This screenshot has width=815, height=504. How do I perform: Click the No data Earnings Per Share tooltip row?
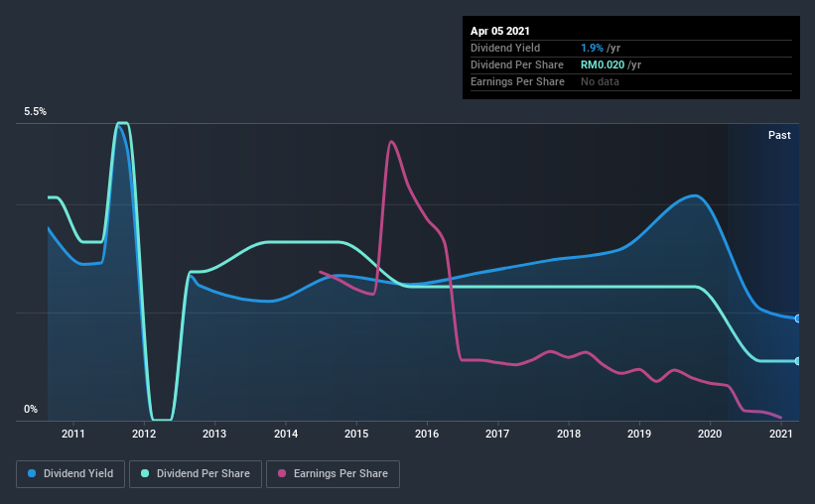click(x=631, y=82)
